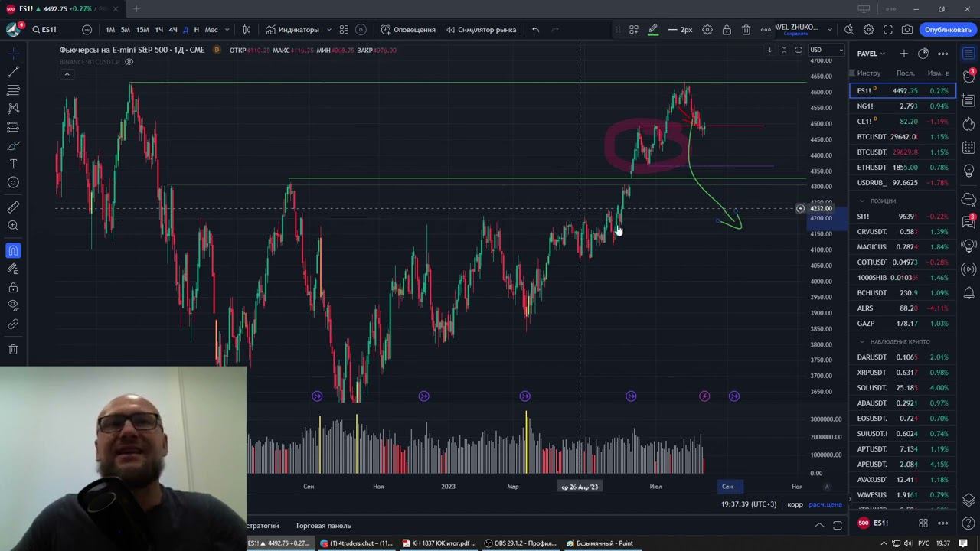Screen dimensions: 980x551
Task: Delete selected drawing in floating toolbar
Action: 746,30
